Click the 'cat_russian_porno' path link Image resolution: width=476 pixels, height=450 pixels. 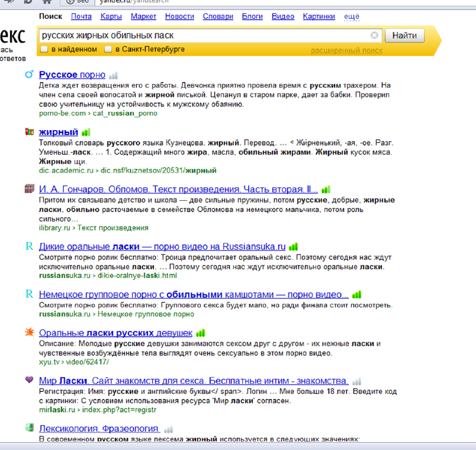125,113
